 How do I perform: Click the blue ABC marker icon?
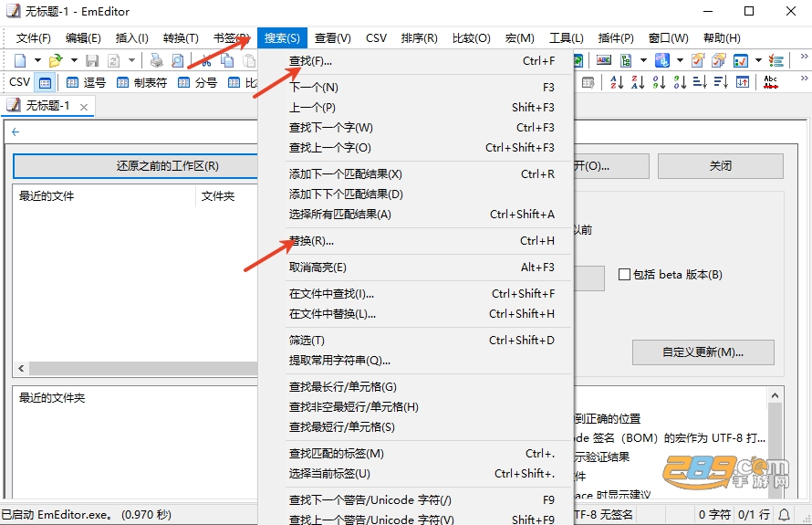point(662,60)
